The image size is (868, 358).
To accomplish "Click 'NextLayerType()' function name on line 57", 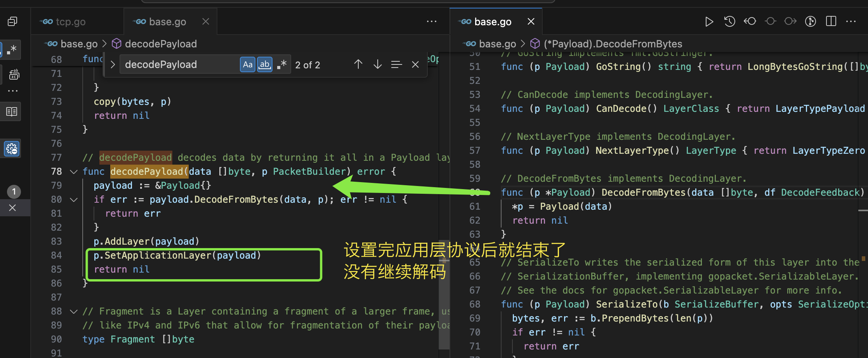I will coord(638,151).
